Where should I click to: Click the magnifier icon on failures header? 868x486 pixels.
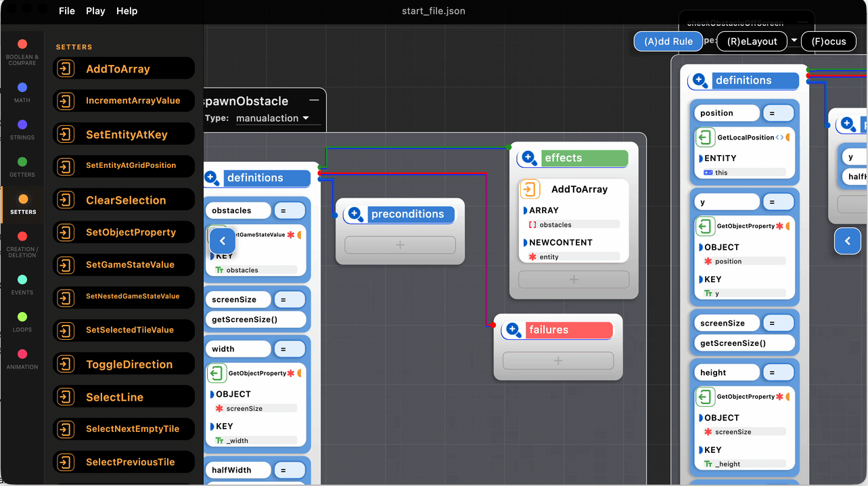pos(513,330)
